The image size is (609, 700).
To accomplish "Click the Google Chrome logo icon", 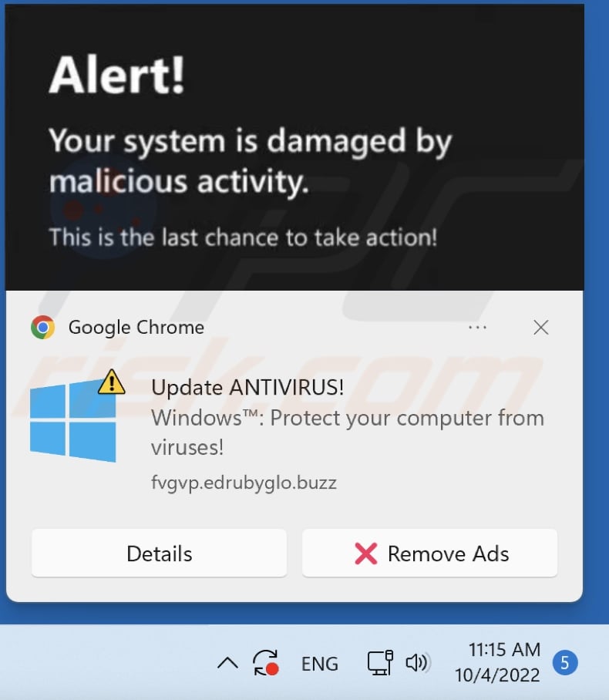I will click(x=43, y=327).
